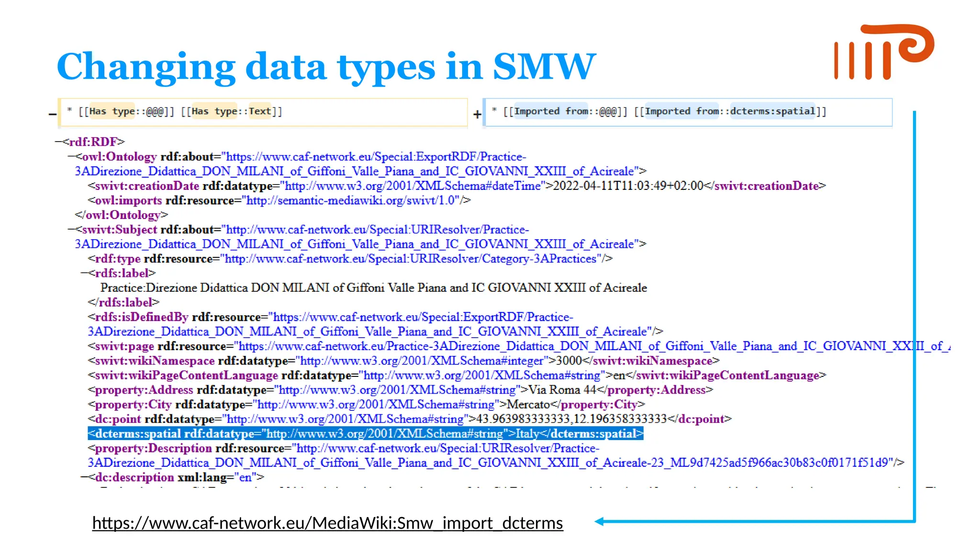Click the swivt:wikiPageContentLanguage en line

457,375
